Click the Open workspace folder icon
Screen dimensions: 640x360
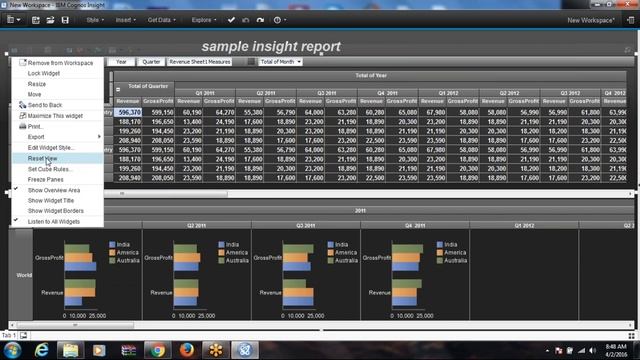pyautogui.click(x=50, y=20)
